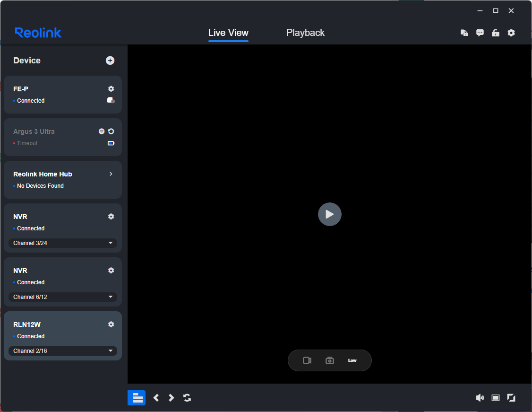Minimize the Reolink window
532x412 pixels.
(480, 11)
